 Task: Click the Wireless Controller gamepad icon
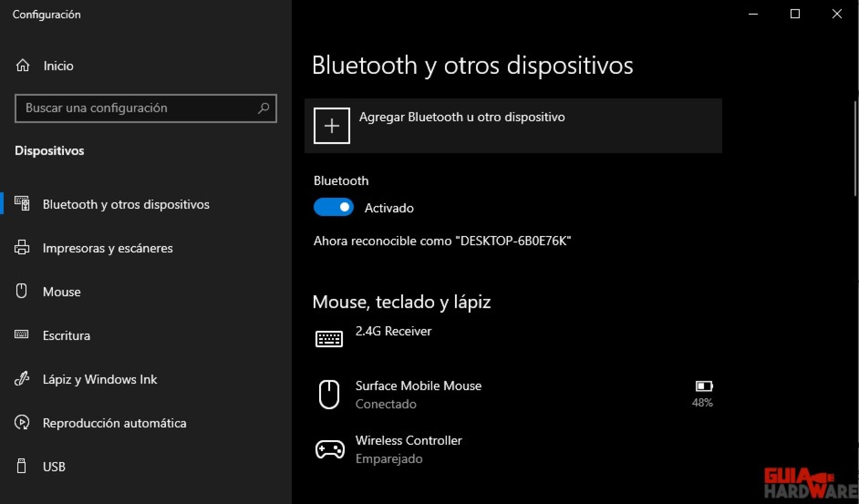[330, 449]
